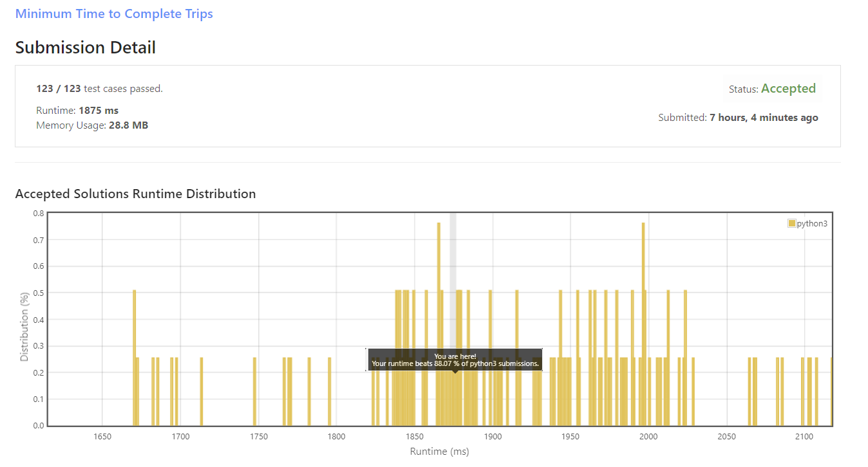Click the 1650 x-axis tick label

tap(102, 437)
